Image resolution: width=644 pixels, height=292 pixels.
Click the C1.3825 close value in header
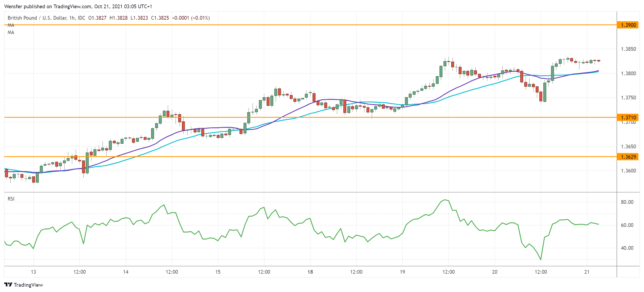pyautogui.click(x=160, y=18)
